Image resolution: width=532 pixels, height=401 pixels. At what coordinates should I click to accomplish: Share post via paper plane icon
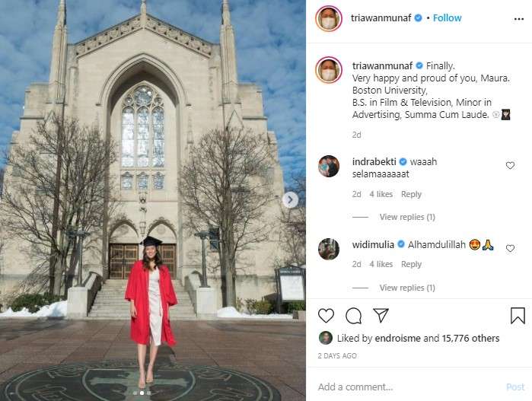pos(380,315)
